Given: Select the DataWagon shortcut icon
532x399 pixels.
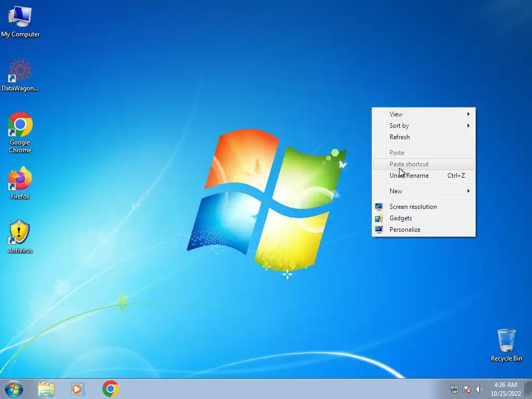Looking at the screenshot, I should click(20, 75).
